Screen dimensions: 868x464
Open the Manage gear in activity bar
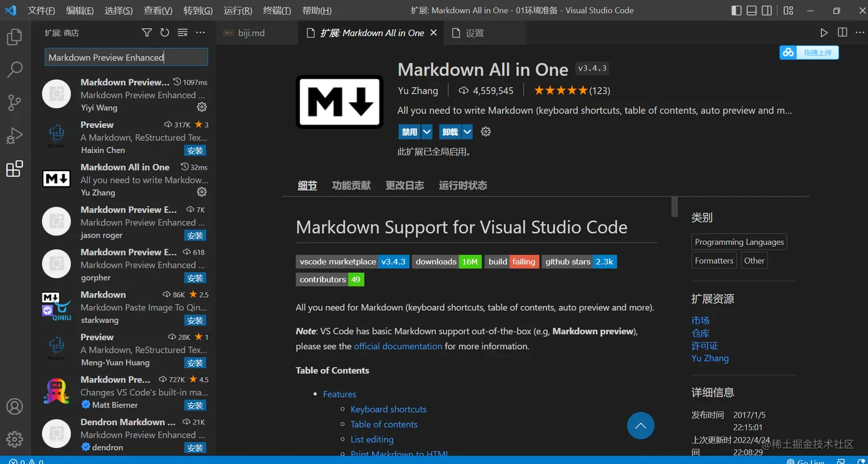coord(14,439)
